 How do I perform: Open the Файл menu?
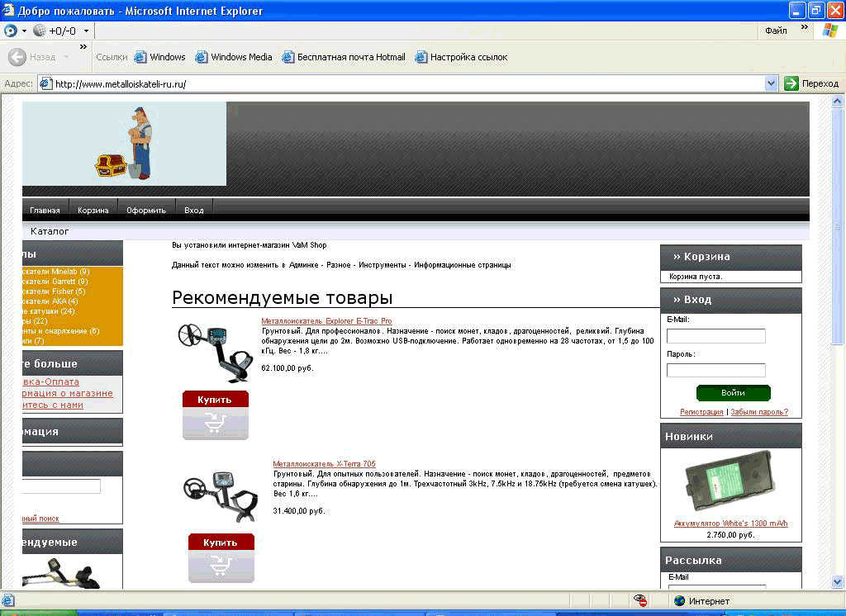(776, 31)
